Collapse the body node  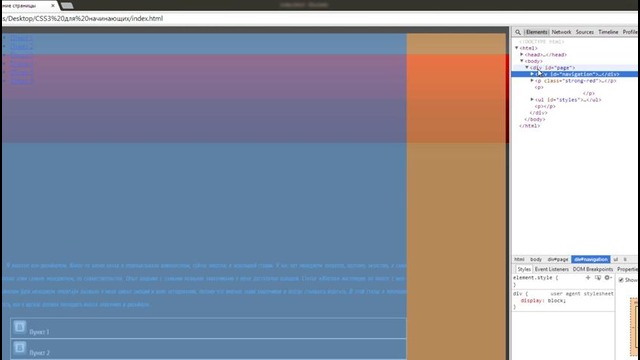point(522,61)
